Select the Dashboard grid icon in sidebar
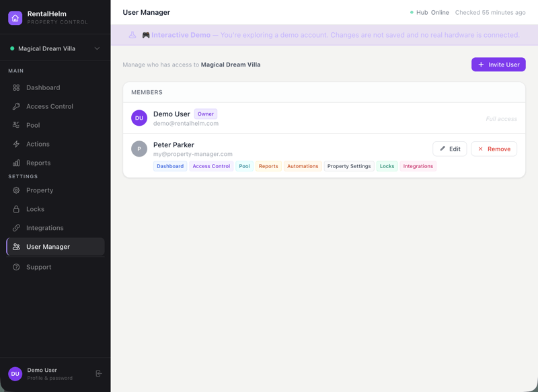Screen dimensions: 538x392 [x=15, y=87]
